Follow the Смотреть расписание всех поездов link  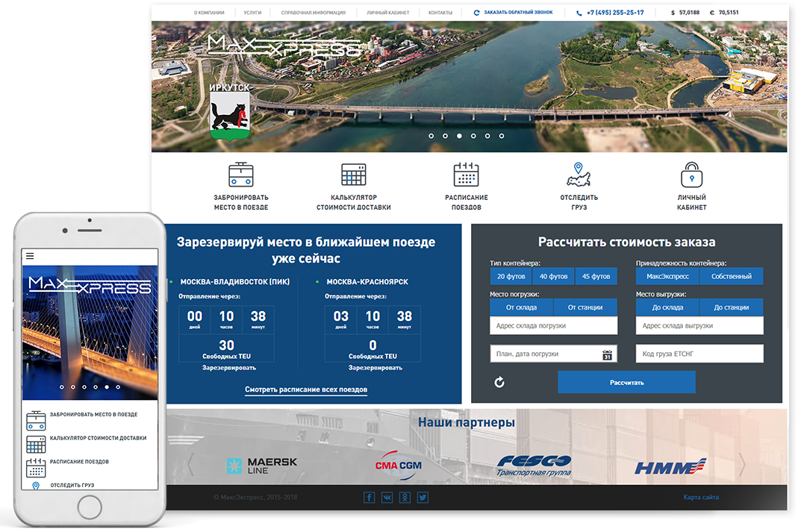pyautogui.click(x=306, y=389)
